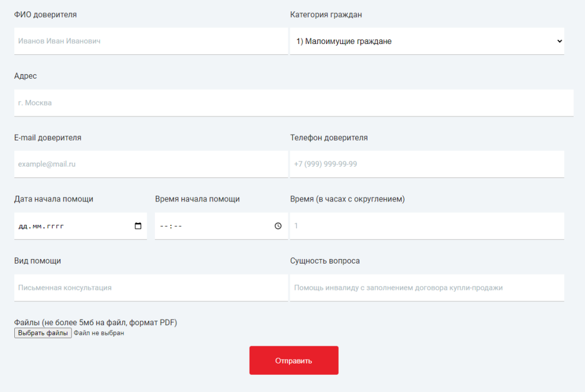The image size is (585, 392).
Task: Select the E-mail доверителя input
Action: pos(151,164)
